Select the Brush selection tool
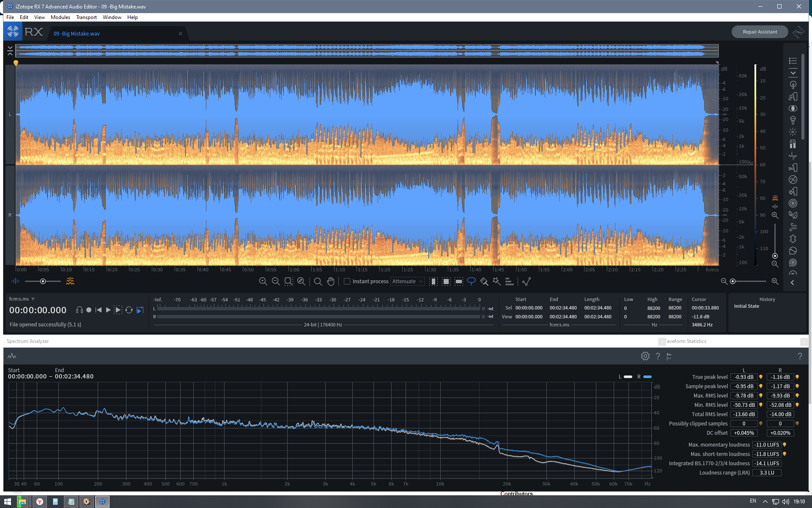Viewport: 812px width, 508px height. pos(484,281)
